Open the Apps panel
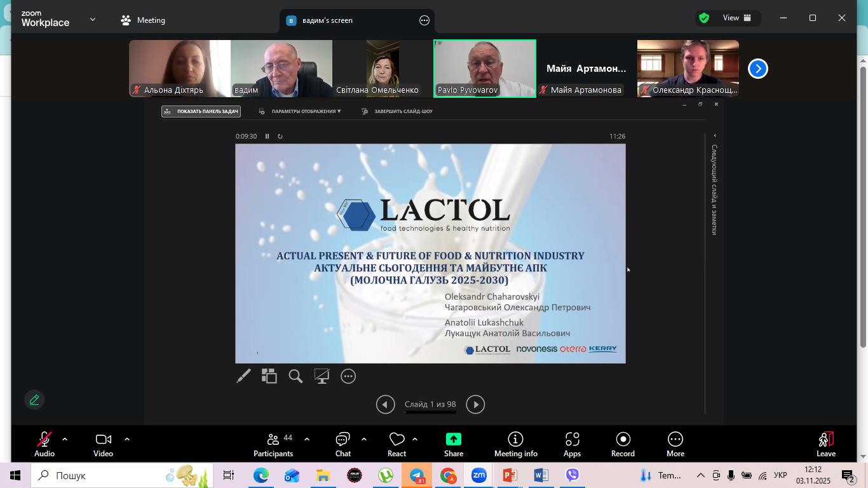The height and width of the screenshot is (488, 868). (x=572, y=444)
